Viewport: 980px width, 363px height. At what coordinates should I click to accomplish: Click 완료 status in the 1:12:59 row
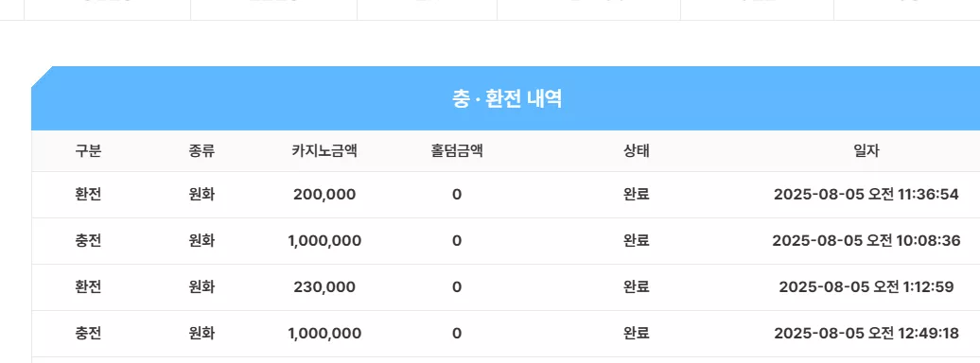(637, 286)
